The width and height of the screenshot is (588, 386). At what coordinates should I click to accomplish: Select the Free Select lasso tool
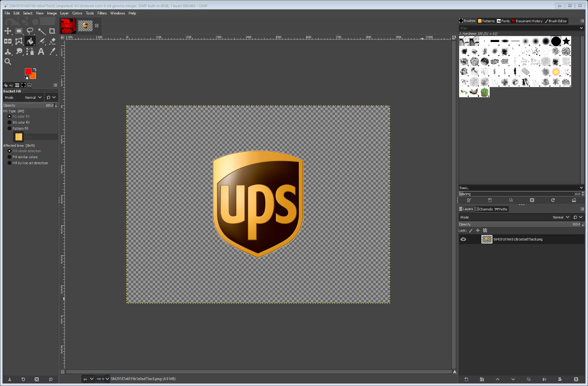[x=30, y=31]
